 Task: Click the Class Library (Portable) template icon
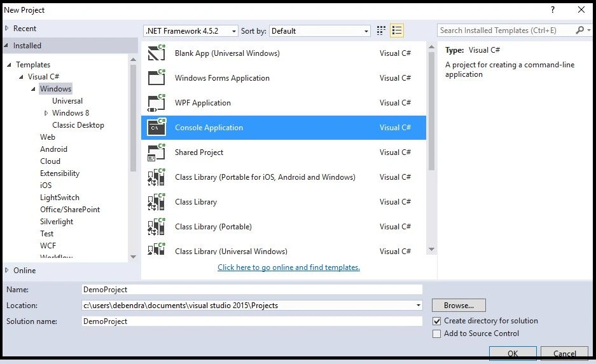[x=156, y=227]
